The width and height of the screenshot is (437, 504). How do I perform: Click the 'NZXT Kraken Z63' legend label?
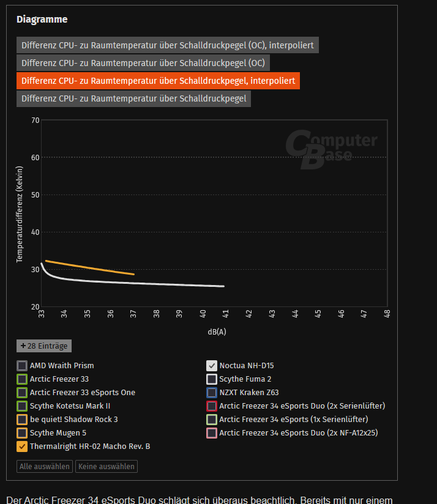click(249, 393)
